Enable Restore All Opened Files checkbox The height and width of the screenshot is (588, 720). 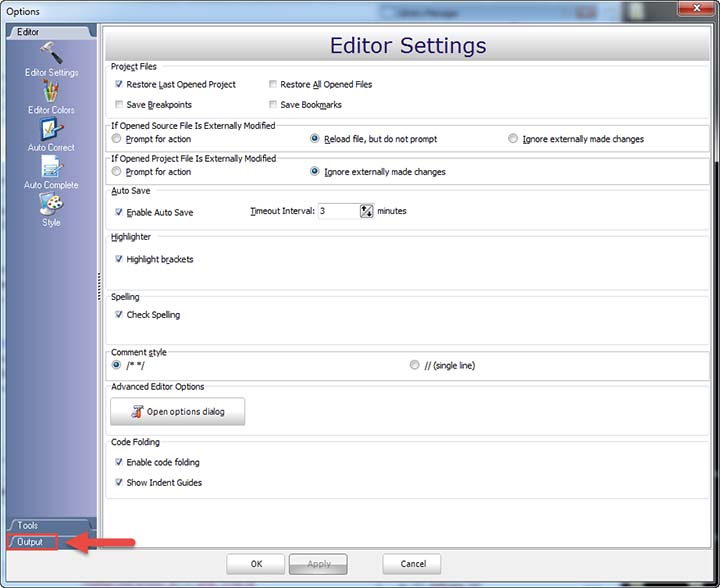273,85
